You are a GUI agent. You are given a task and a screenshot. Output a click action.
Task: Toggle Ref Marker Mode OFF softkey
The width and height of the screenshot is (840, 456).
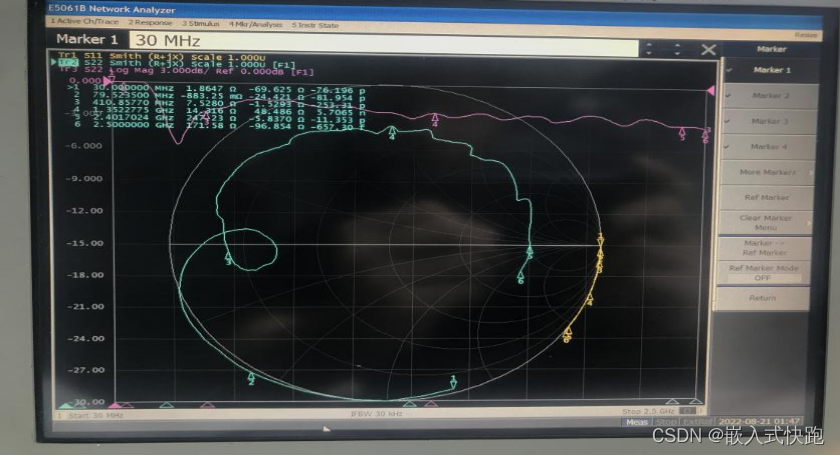click(763, 273)
